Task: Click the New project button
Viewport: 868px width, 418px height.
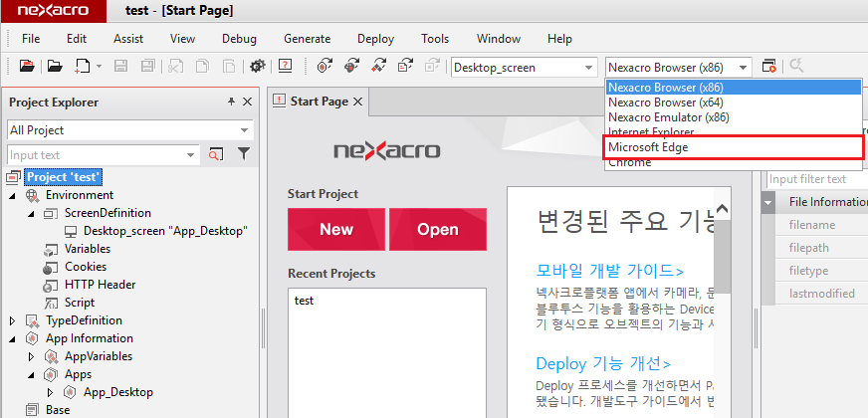Action: pos(335,229)
